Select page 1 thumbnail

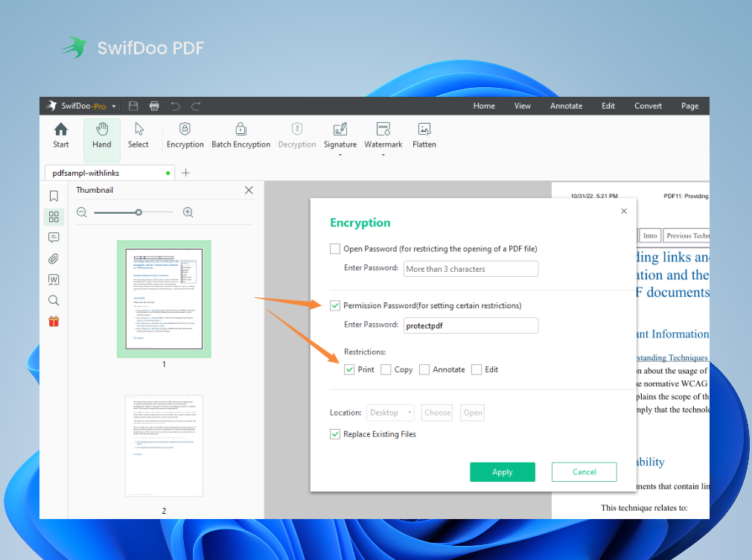(x=164, y=299)
